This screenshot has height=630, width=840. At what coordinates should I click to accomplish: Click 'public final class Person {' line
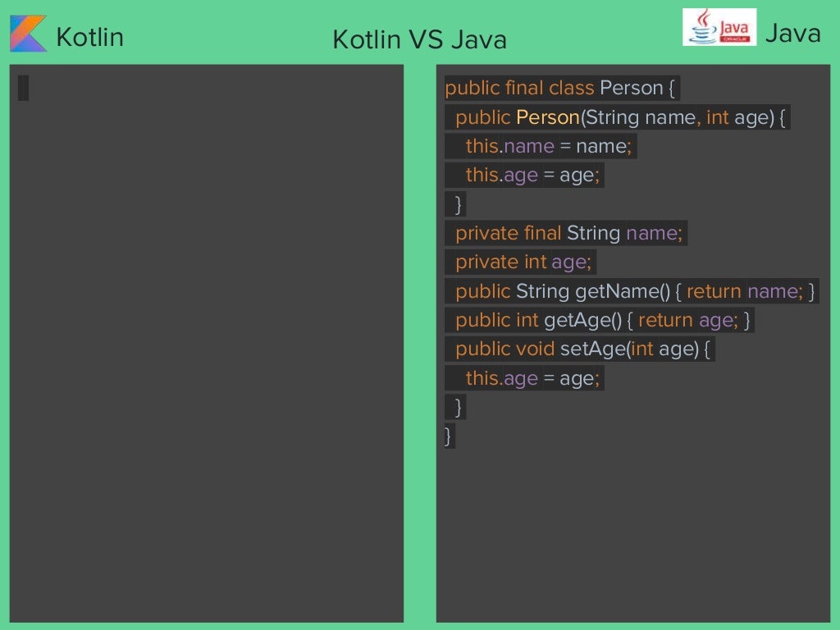561,88
